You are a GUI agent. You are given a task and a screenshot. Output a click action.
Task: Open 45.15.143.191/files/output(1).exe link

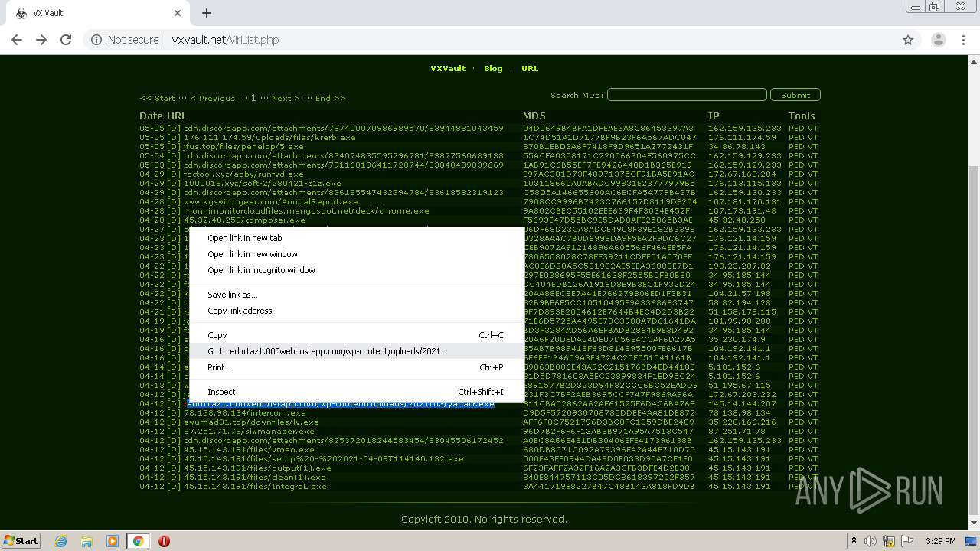coord(257,468)
